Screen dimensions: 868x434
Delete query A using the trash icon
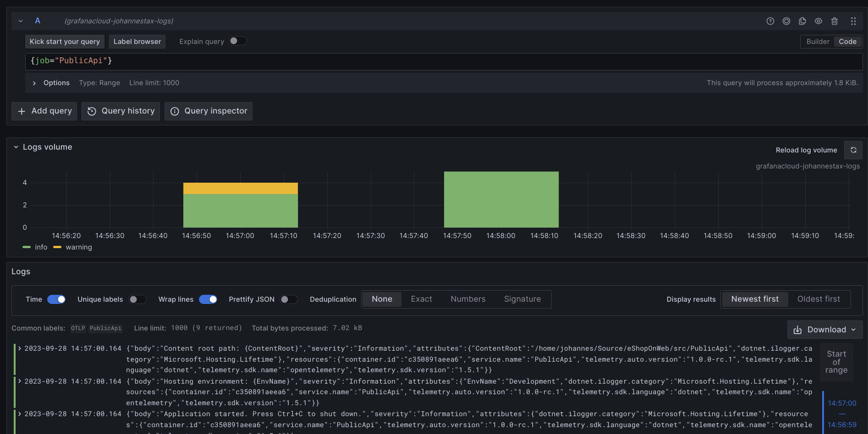(x=835, y=21)
